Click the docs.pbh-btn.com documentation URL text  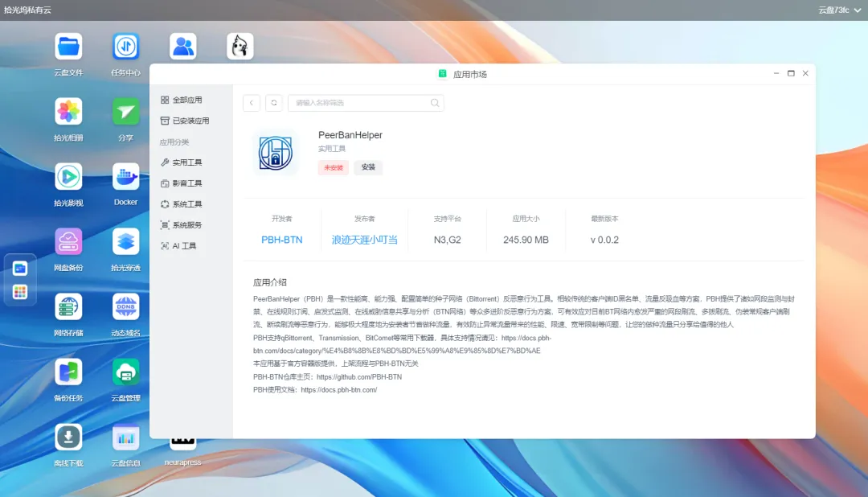click(x=339, y=390)
